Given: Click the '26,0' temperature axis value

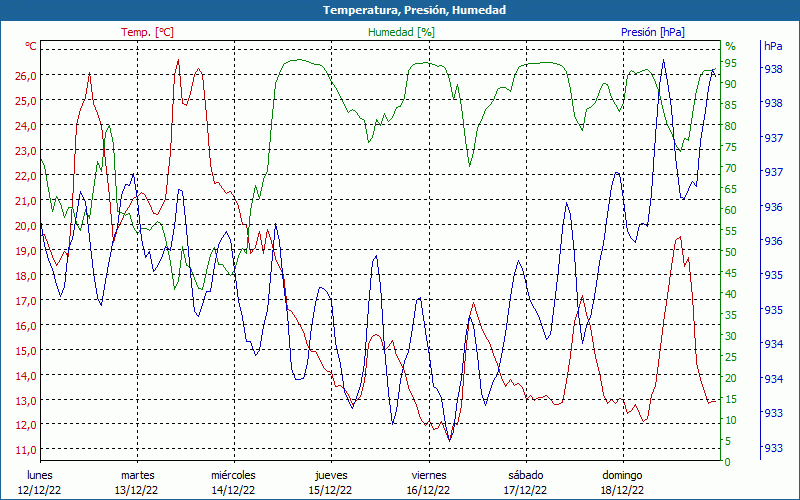Looking at the screenshot, I should point(25,76).
